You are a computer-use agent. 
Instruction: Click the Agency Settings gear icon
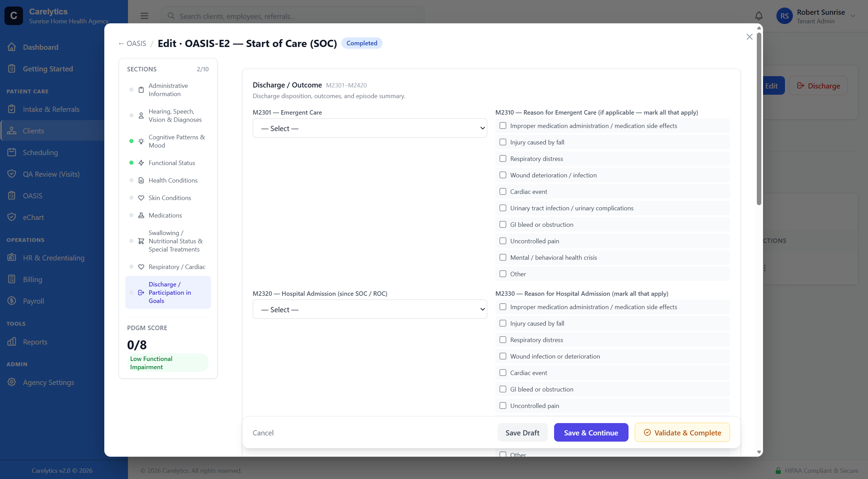click(12, 382)
